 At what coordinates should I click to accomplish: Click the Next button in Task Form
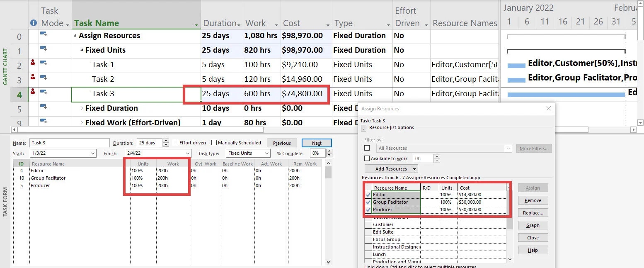[317, 143]
